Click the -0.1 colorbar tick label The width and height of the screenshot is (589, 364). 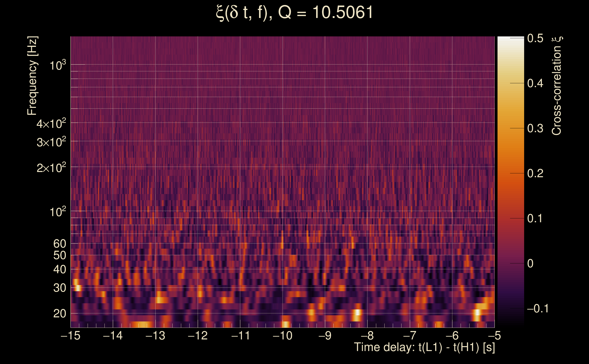(x=538, y=308)
